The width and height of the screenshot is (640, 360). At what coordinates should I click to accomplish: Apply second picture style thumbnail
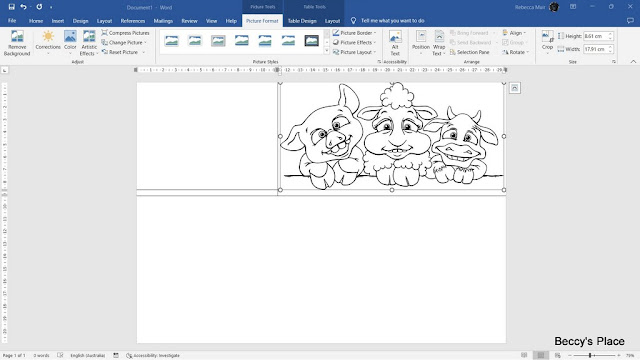tap(195, 40)
